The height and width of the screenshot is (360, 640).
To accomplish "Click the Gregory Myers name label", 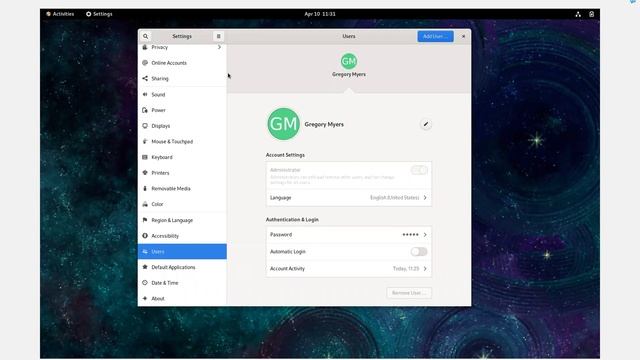I will (x=324, y=124).
